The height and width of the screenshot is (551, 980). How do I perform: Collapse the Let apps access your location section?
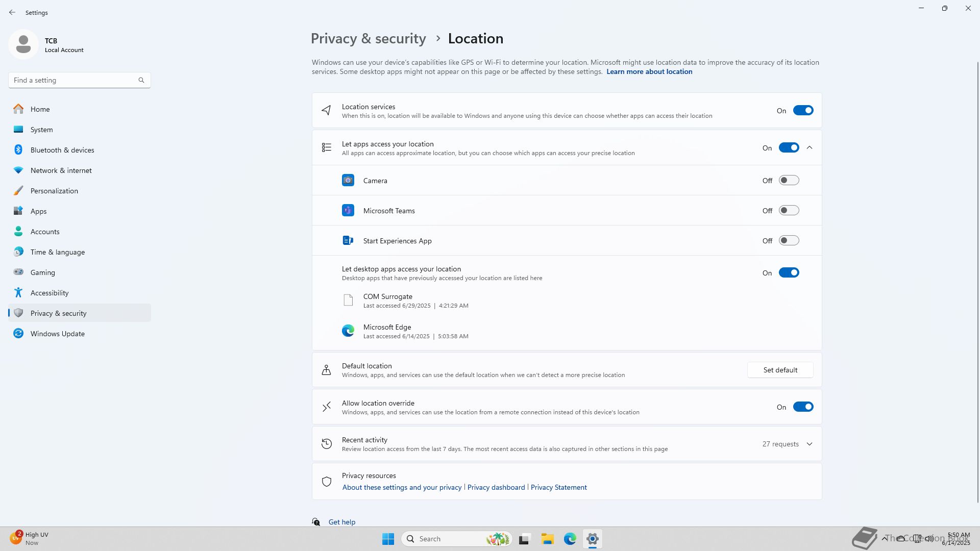[810, 148]
